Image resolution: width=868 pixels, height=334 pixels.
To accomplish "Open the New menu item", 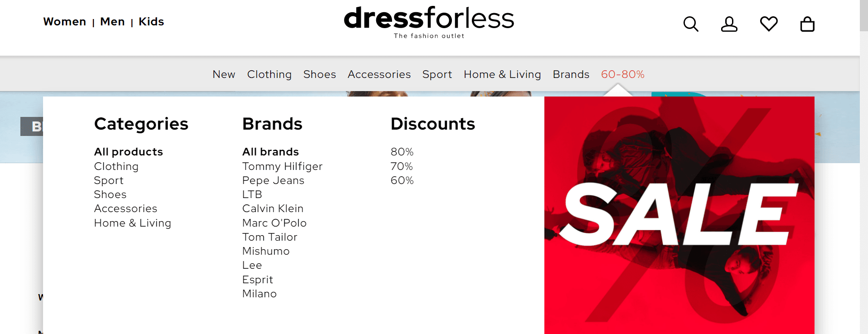I will point(224,74).
